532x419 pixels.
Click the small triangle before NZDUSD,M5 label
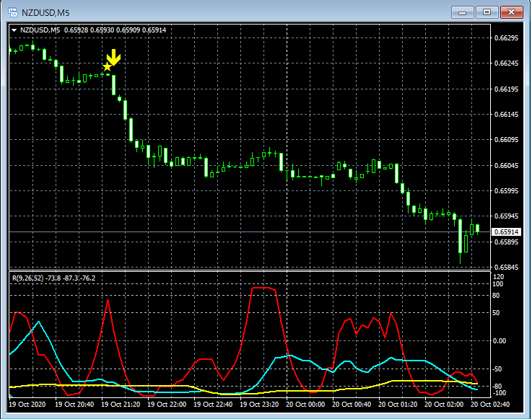14,30
